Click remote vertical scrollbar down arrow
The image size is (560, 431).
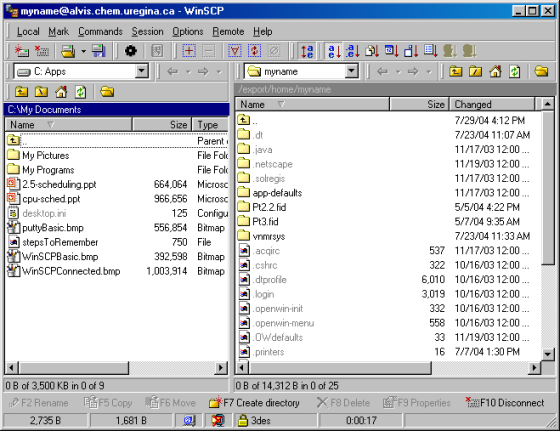pyautogui.click(x=548, y=354)
